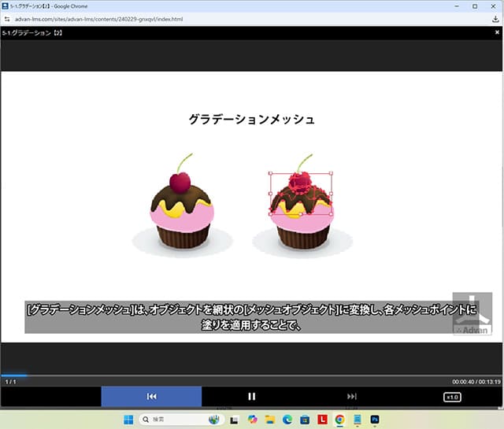Open Microsoft Store from the taskbar
The image size is (504, 429).
click(x=305, y=420)
